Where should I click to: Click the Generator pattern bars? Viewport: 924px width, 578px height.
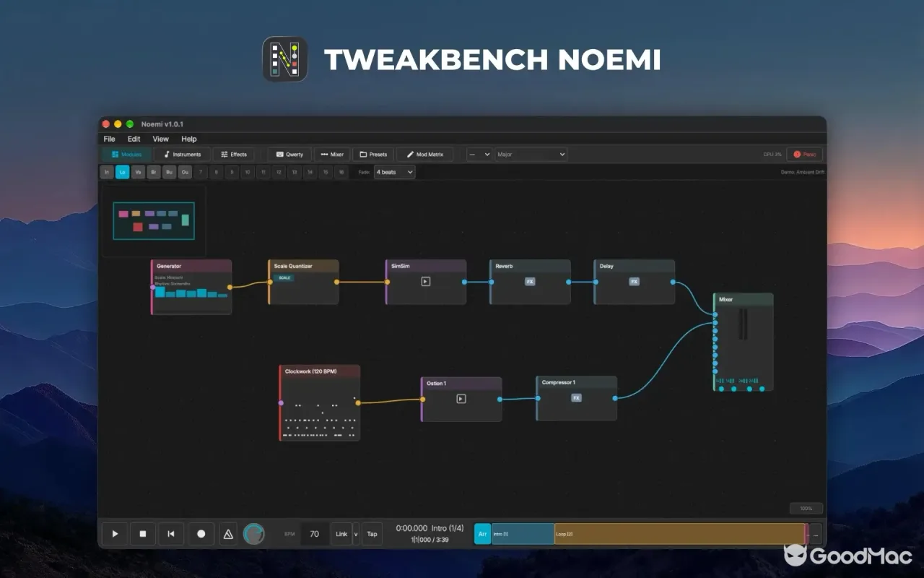click(x=191, y=293)
